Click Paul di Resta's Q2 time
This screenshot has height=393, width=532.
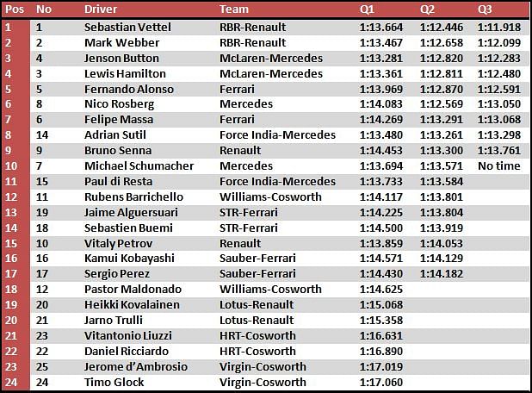pos(442,182)
